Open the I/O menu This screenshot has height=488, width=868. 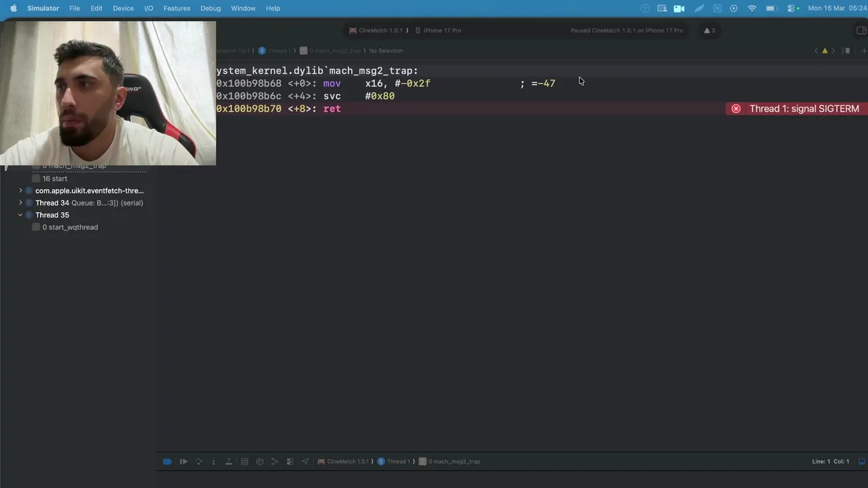149,8
